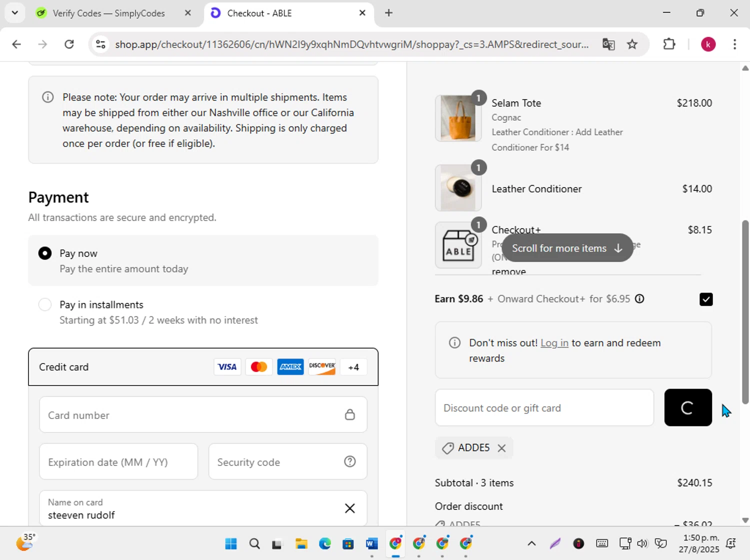Click the Visa card logo
The image size is (750, 560).
pos(227,367)
